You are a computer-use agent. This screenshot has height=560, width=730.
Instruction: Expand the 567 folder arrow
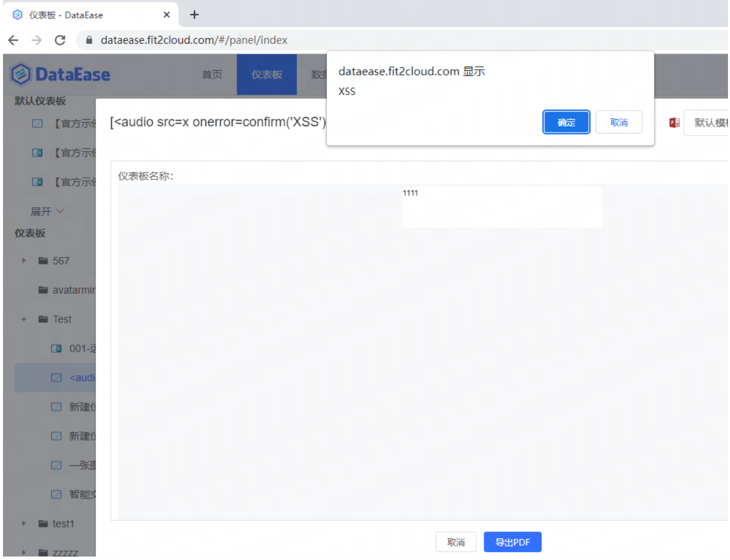[23, 261]
